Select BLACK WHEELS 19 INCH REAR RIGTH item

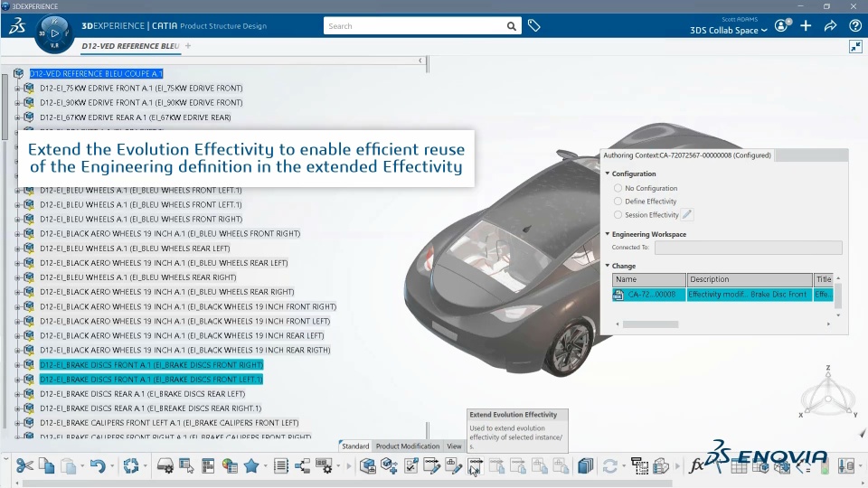pos(184,350)
